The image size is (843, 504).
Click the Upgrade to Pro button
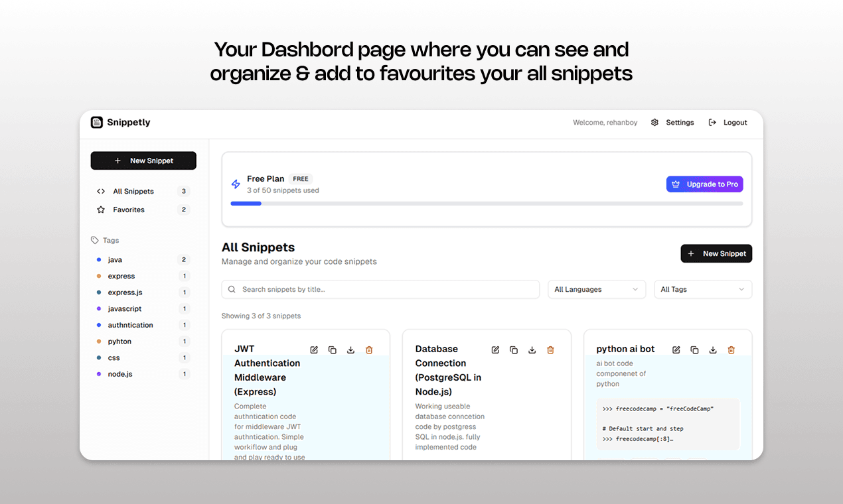pyautogui.click(x=704, y=184)
